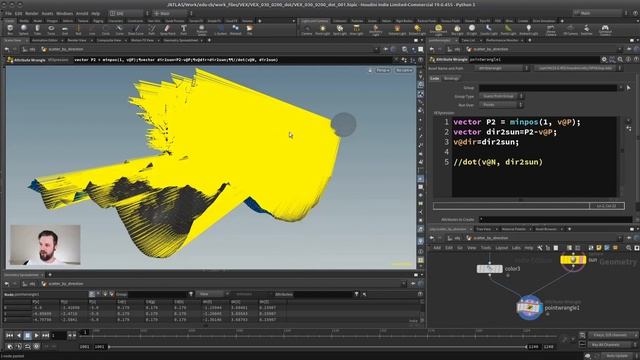The width and height of the screenshot is (640, 360).
Task: Add a Camera from the shelf
Action: pos(307,29)
